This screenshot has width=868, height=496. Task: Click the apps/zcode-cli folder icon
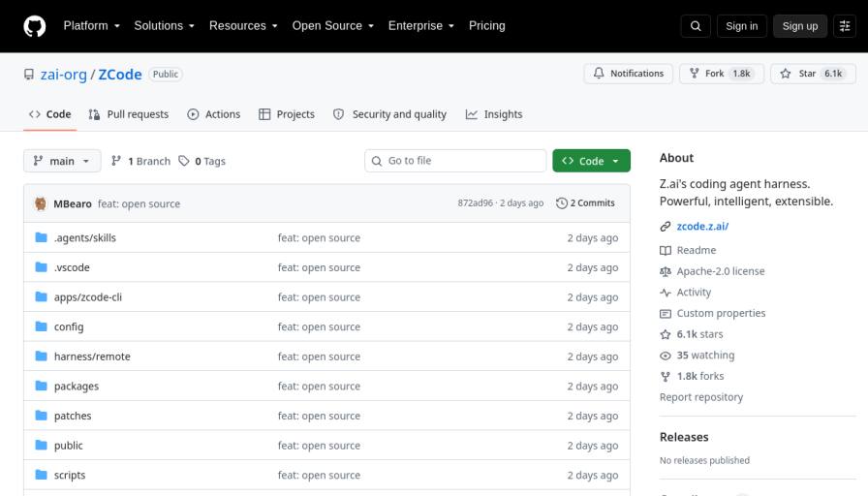click(x=41, y=296)
